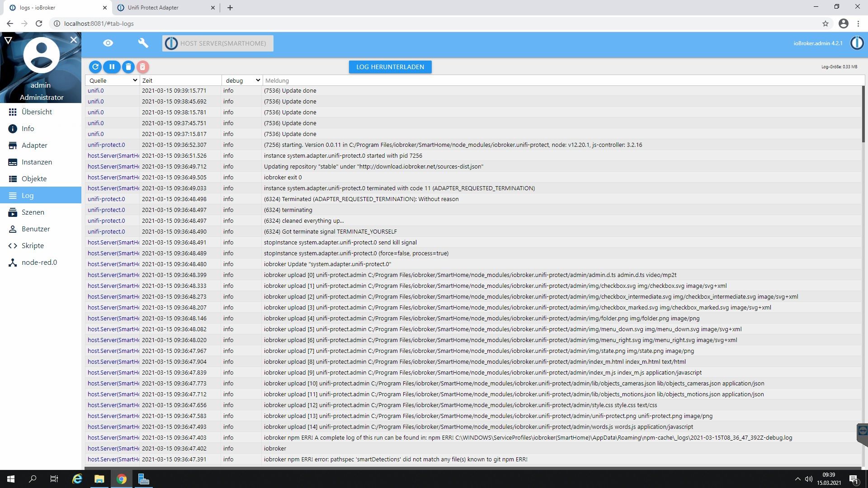Screen dimensions: 868x488
Task: Open Info in the sidebar
Action: tap(41, 128)
